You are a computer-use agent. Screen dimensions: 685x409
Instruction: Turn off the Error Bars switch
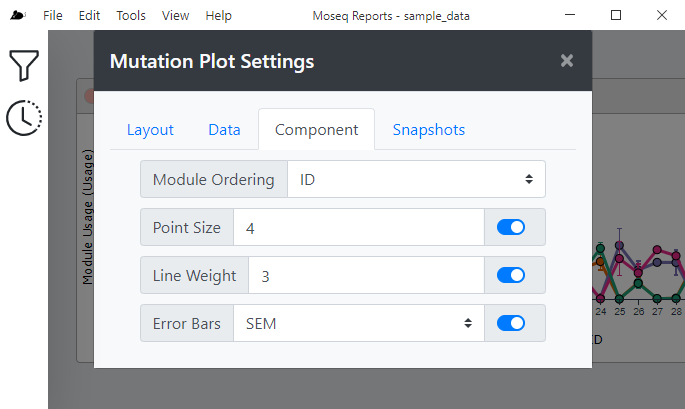(511, 323)
